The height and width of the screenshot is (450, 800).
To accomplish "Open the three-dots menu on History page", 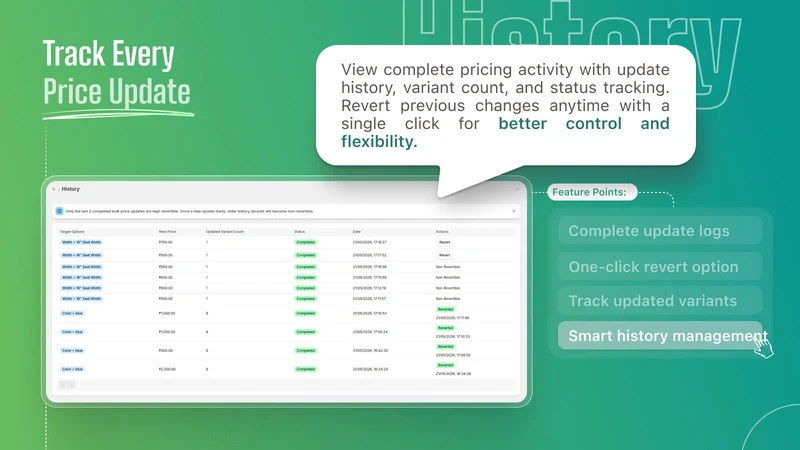I will pos(517,189).
